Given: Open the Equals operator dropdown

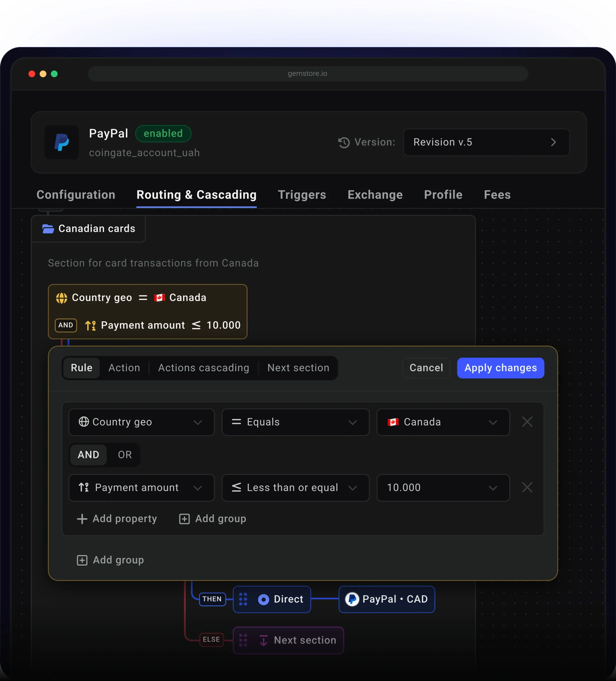Looking at the screenshot, I should [295, 422].
